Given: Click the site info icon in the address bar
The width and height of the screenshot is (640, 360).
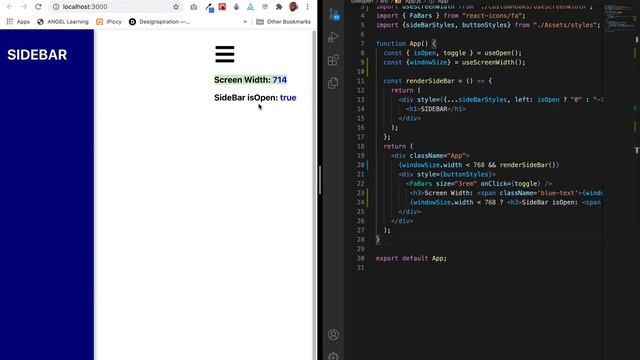Looking at the screenshot, I should point(56,7).
